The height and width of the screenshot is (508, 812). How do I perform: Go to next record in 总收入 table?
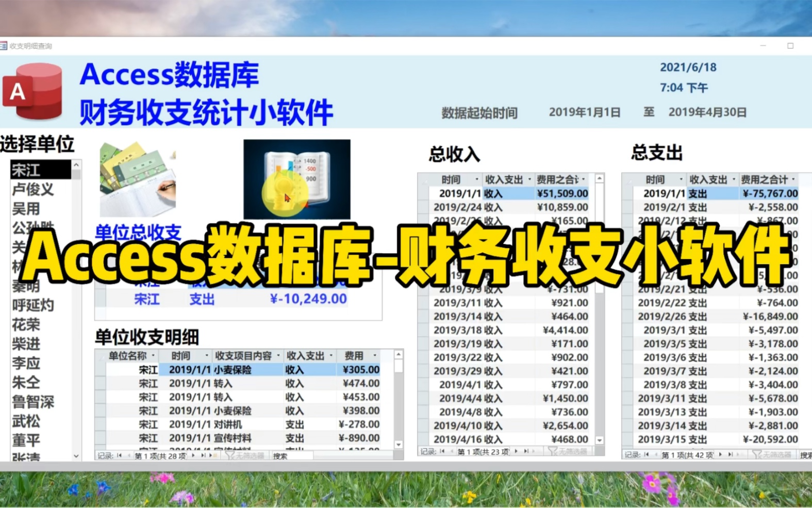pyautogui.click(x=516, y=451)
